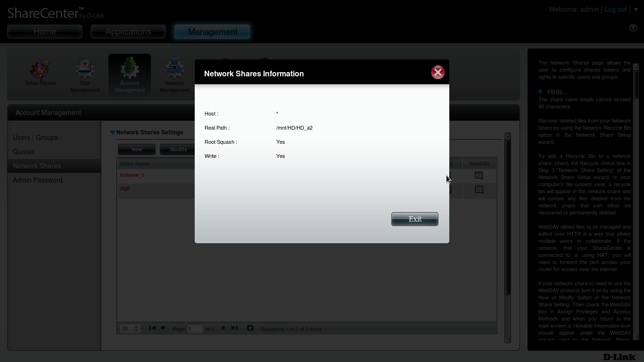The height and width of the screenshot is (362, 644).
Task: Click the Yes value beside Root Squash
Action: tap(281, 142)
